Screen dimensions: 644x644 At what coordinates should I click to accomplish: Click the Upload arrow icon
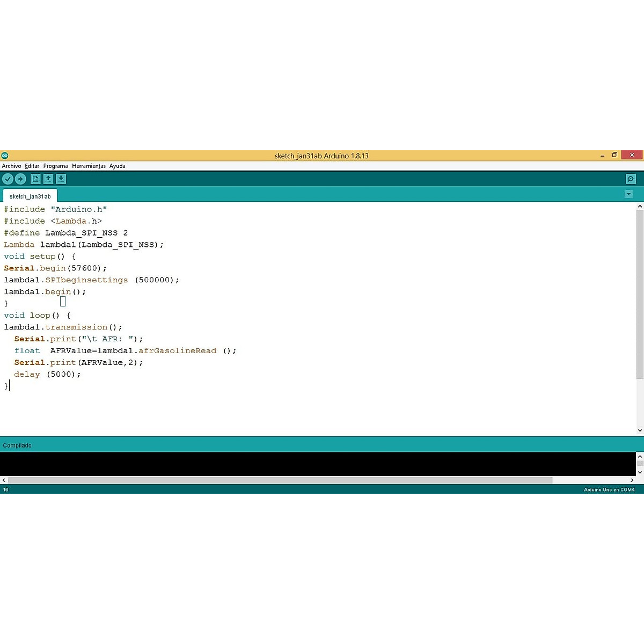click(x=20, y=179)
